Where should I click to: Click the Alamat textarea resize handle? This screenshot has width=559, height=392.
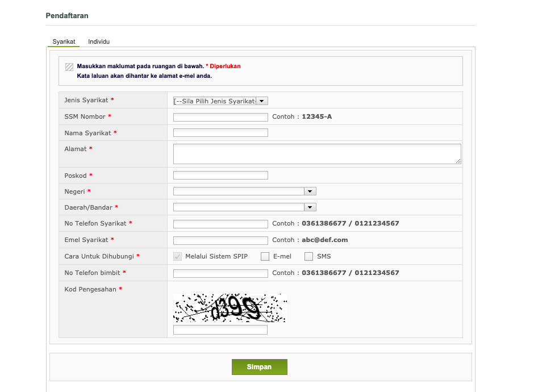tap(458, 161)
